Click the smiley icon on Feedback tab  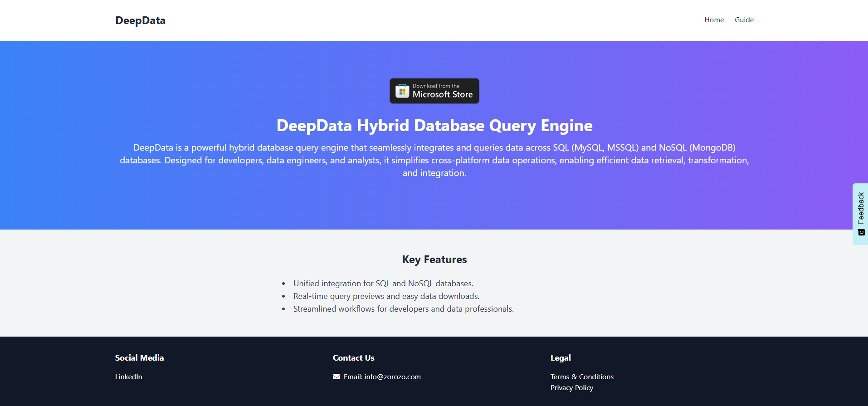tap(861, 232)
